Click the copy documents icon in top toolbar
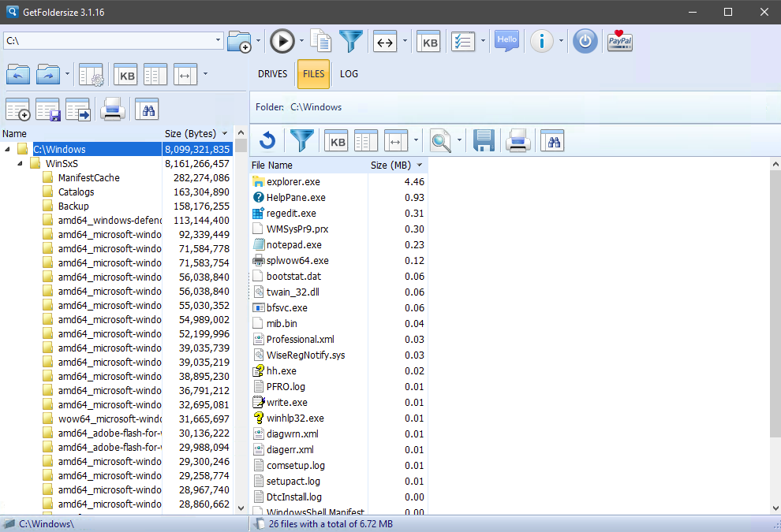This screenshot has width=781, height=532. coord(321,41)
